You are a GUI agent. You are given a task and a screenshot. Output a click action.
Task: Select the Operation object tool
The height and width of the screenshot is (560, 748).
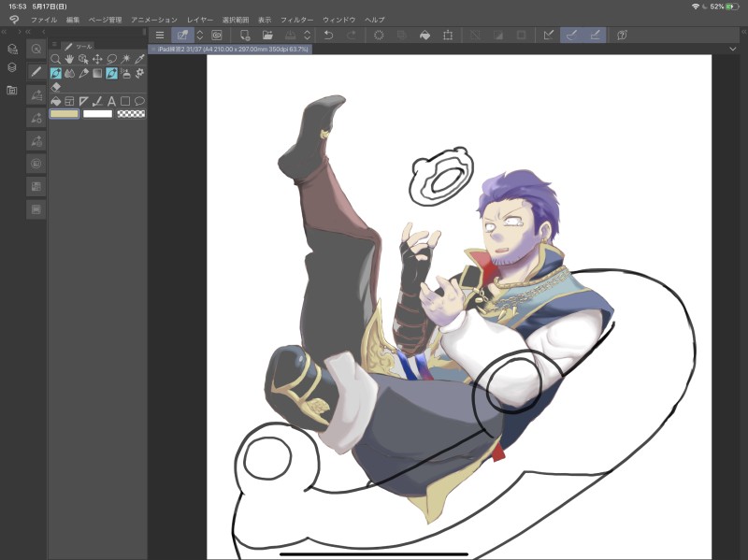(83, 59)
